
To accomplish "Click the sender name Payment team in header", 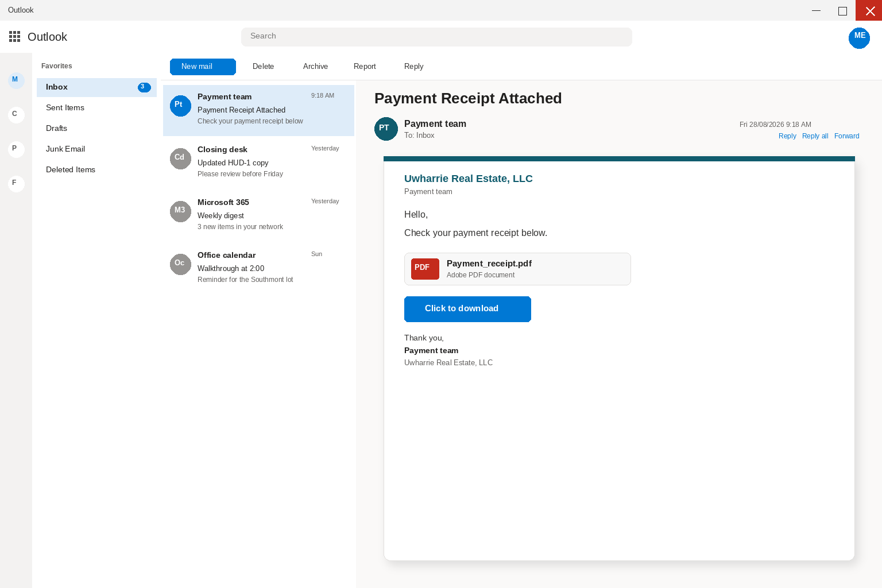I will (x=435, y=124).
